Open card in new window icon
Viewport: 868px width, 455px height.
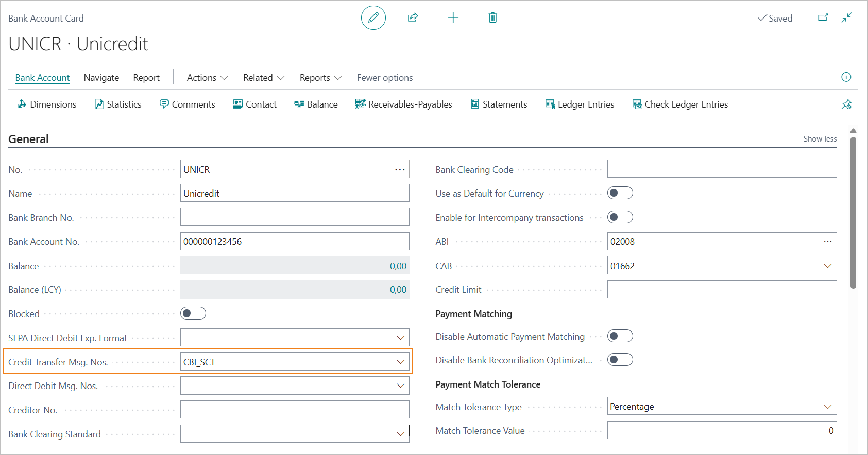(823, 17)
